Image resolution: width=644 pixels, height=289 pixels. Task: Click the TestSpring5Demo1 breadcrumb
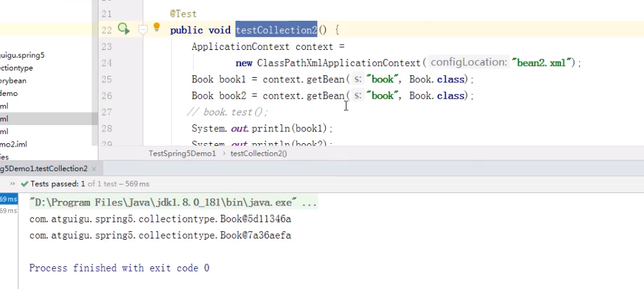182,154
